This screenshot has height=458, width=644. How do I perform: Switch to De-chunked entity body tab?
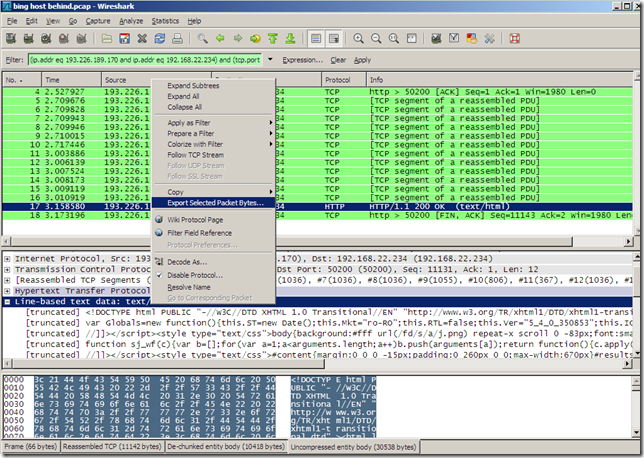(x=226, y=446)
